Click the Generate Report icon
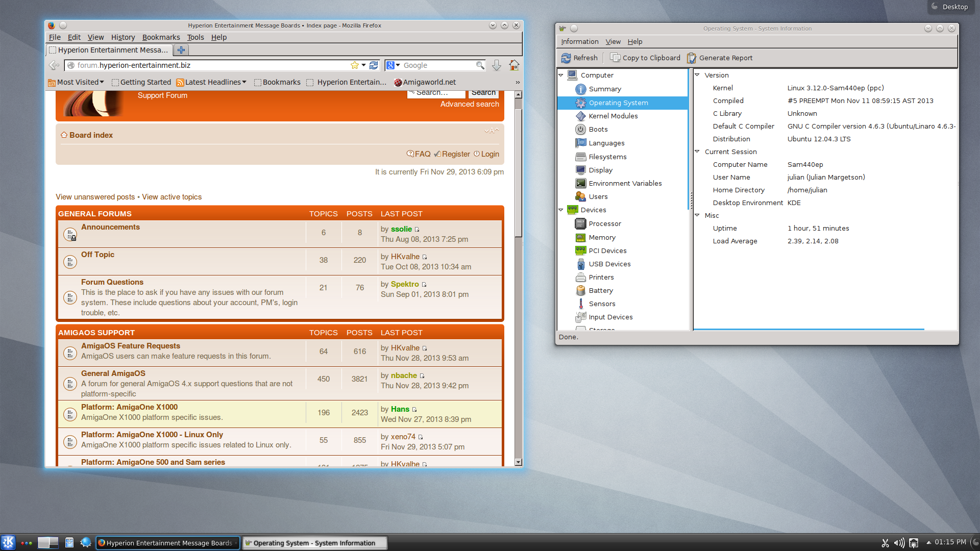The width and height of the screenshot is (980, 551). 692,58
